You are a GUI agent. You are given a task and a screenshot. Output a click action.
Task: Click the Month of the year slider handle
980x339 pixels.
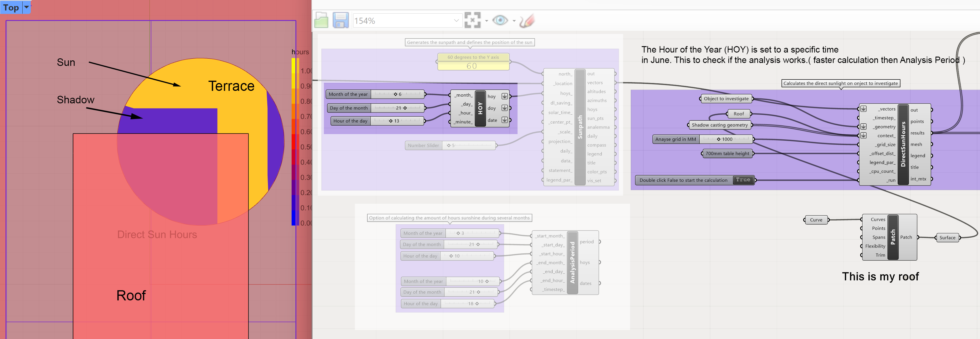(x=395, y=94)
